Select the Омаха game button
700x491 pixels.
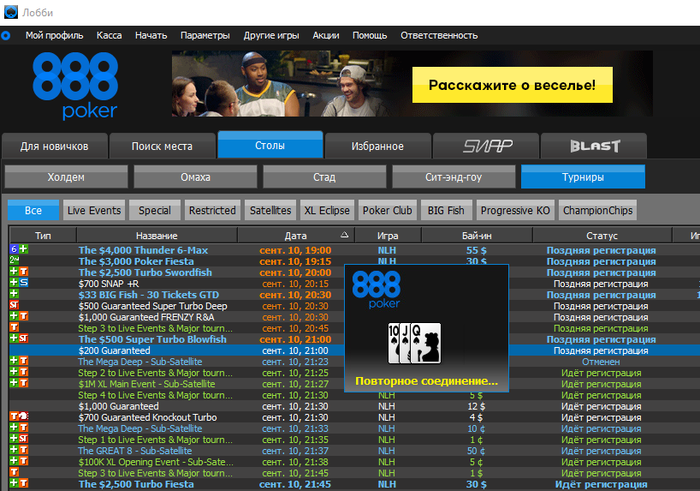click(x=195, y=177)
